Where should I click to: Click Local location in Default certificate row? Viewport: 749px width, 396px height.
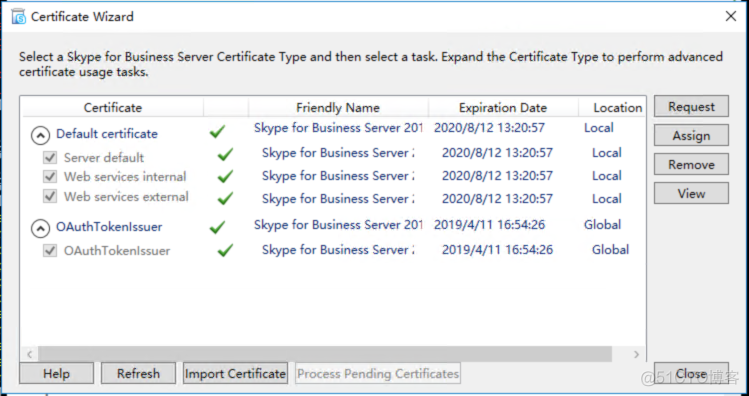[599, 128]
